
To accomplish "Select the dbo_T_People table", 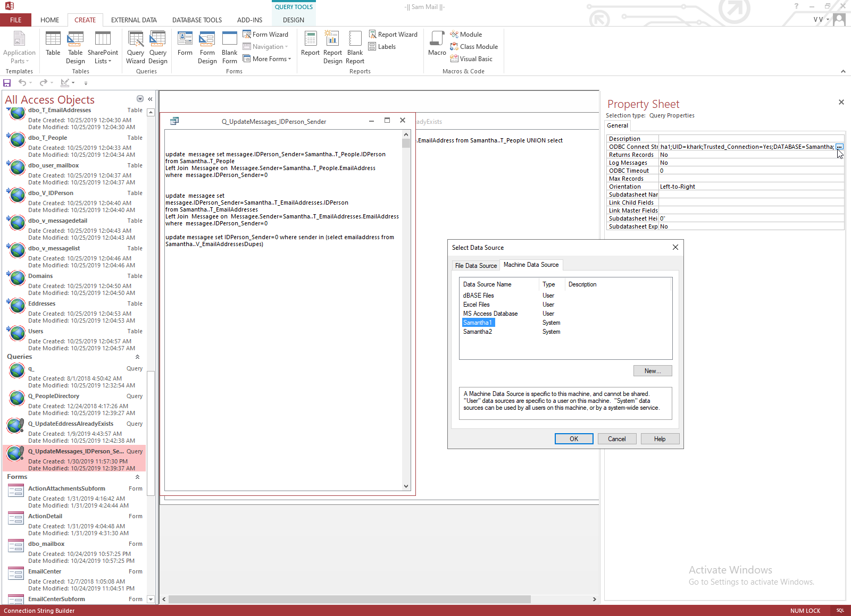I will (74, 145).
